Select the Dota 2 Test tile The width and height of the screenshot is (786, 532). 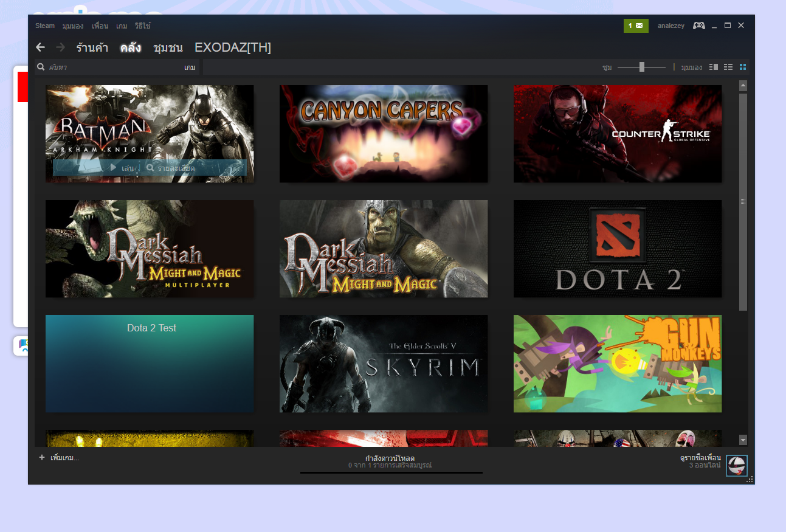[150, 364]
